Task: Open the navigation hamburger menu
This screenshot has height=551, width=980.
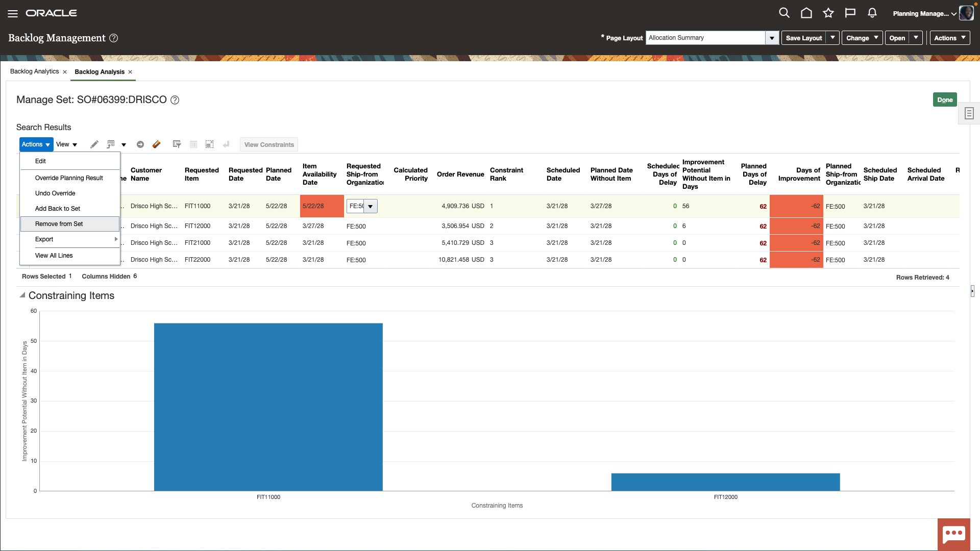Action: (13, 13)
